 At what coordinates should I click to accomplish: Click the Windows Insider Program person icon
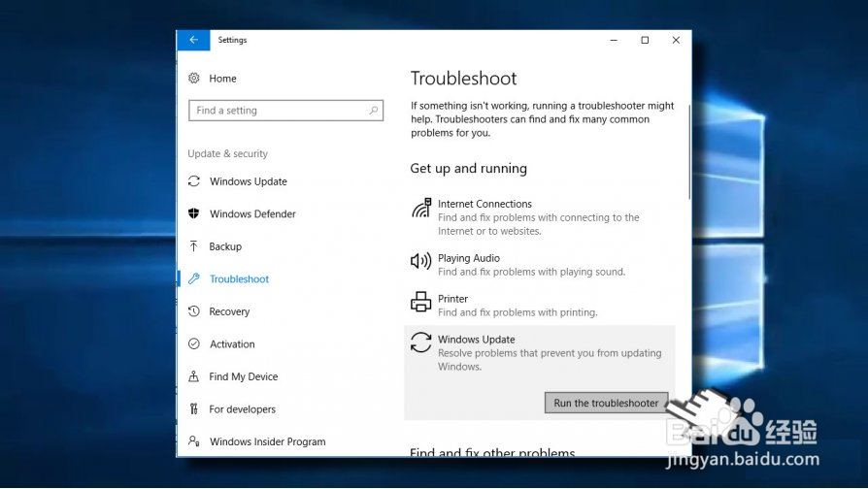click(194, 440)
